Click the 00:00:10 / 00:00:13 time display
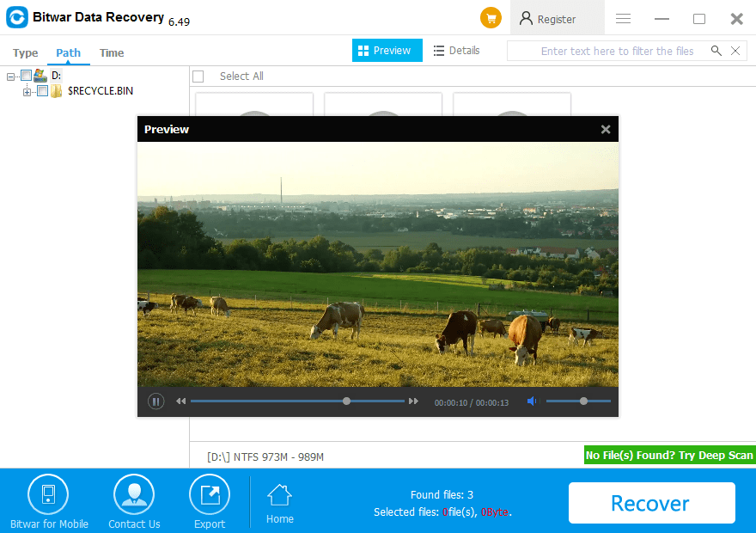Viewport: 756px width, 533px height. (x=471, y=403)
